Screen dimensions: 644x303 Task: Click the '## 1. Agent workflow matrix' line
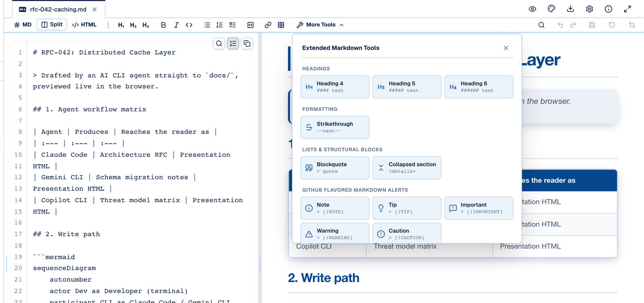point(89,109)
